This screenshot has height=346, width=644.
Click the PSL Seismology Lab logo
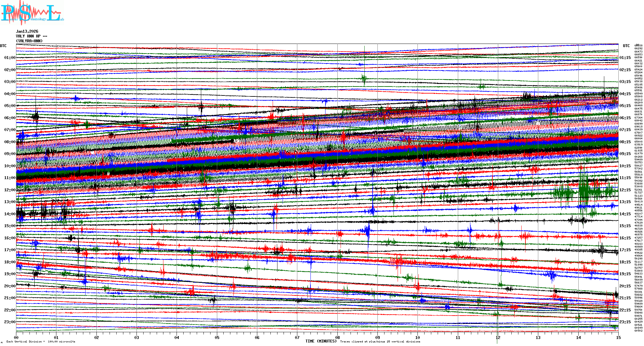pyautogui.click(x=32, y=13)
